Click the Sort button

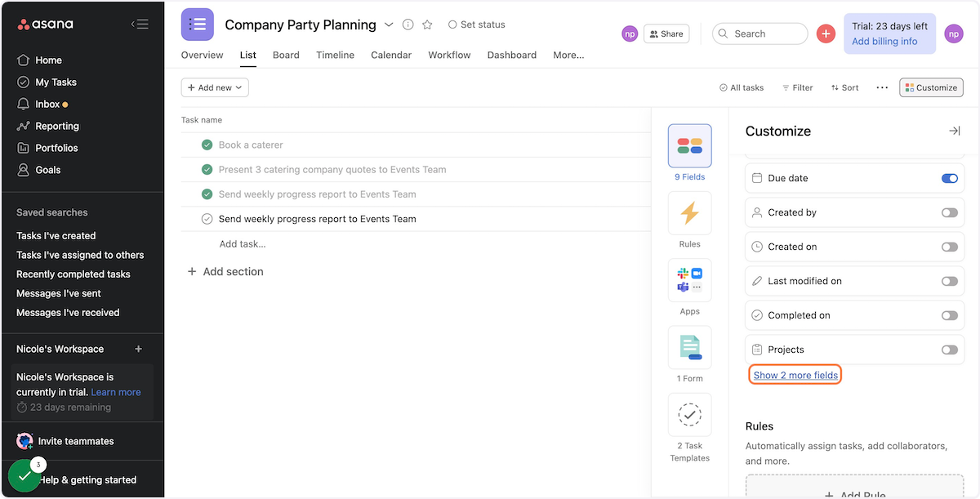[x=844, y=87]
